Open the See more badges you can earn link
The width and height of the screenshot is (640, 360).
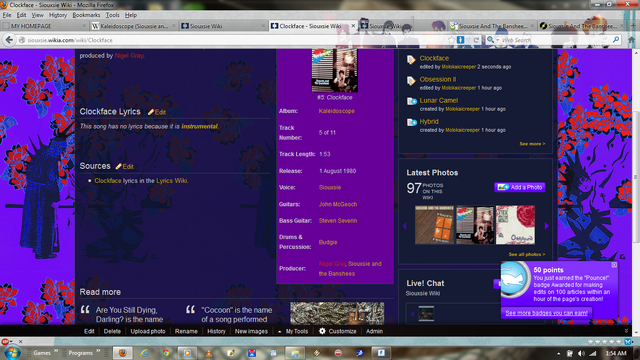pos(547,313)
